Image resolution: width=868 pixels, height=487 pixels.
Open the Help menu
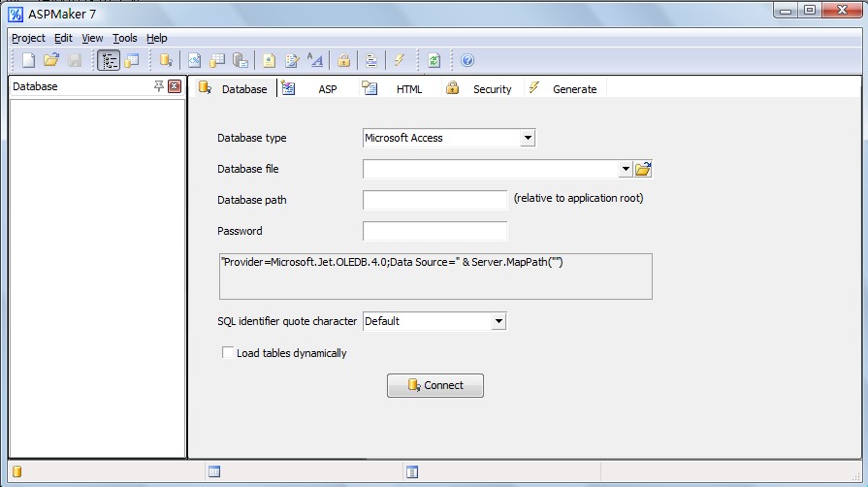[157, 38]
